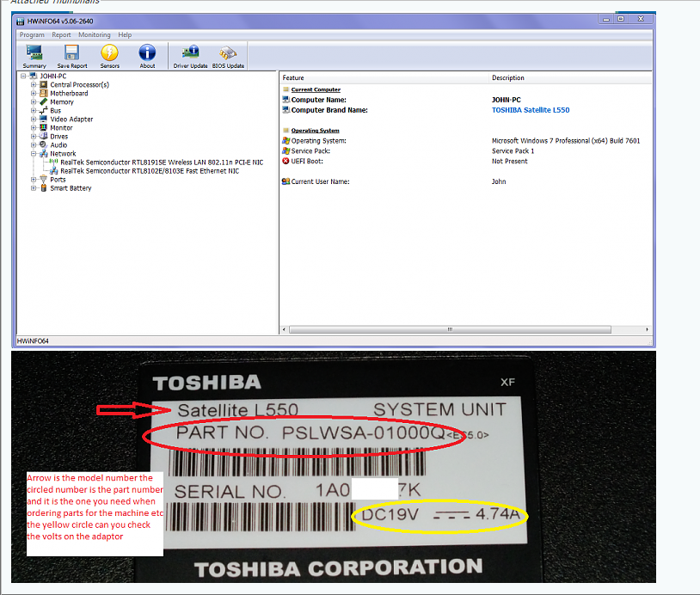Image resolution: width=700 pixels, height=595 pixels.
Task: Open the Help menu
Action: point(125,34)
